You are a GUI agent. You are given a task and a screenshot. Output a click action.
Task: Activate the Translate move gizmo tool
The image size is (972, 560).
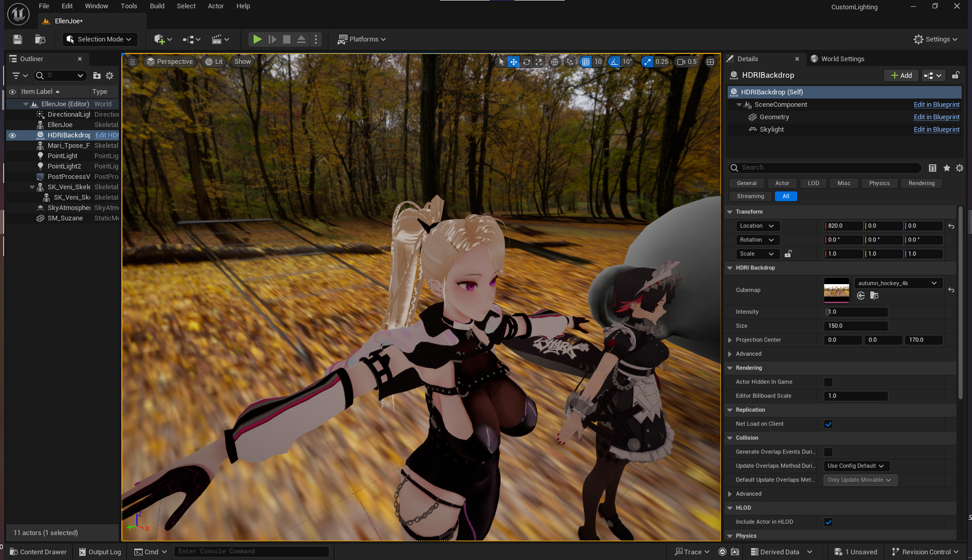[x=513, y=62]
